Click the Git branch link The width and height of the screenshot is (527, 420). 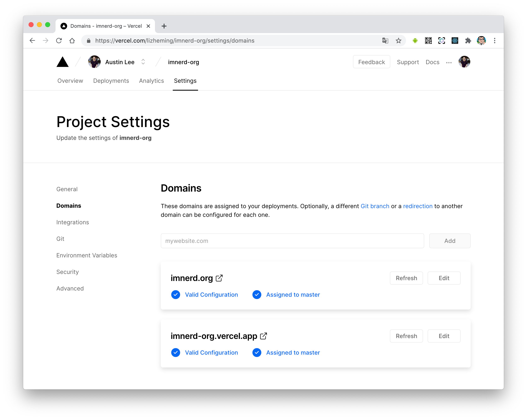point(375,206)
